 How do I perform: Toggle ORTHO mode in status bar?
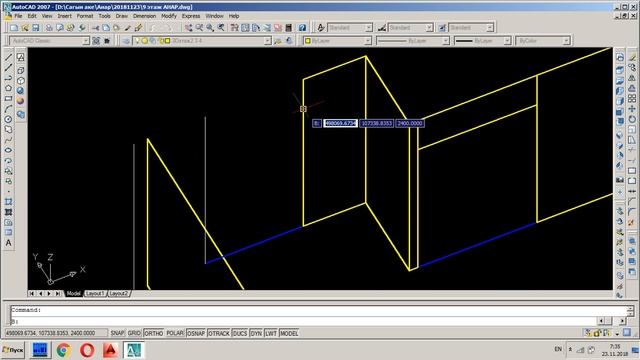tap(153, 333)
